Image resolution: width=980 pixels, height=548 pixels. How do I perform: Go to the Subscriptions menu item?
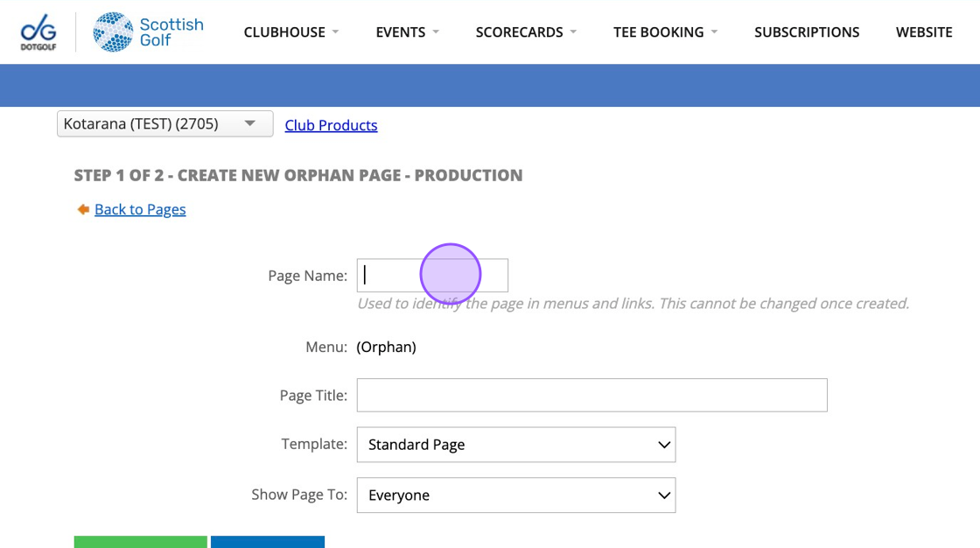tap(807, 32)
